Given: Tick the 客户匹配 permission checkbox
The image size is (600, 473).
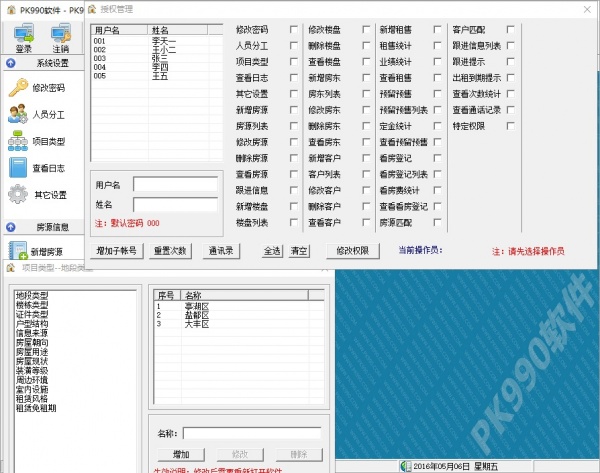Looking at the screenshot, I should point(510,29).
